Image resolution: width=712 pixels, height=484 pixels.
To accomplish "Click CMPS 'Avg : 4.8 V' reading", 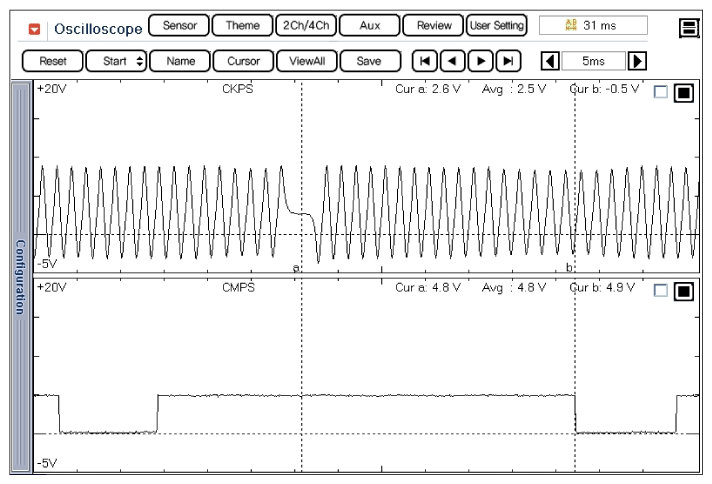I will click(514, 288).
